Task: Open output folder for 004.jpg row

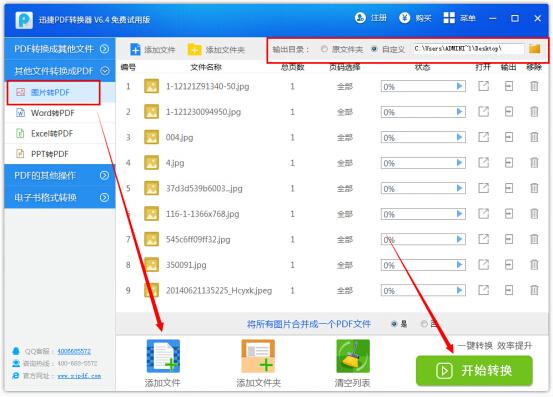Action: tap(509, 137)
